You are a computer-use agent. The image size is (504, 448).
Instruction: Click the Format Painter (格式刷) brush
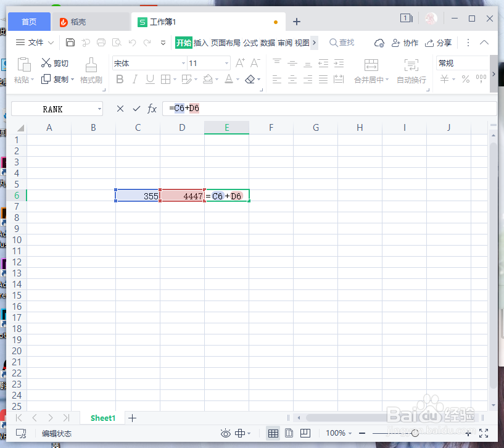pyautogui.click(x=91, y=71)
